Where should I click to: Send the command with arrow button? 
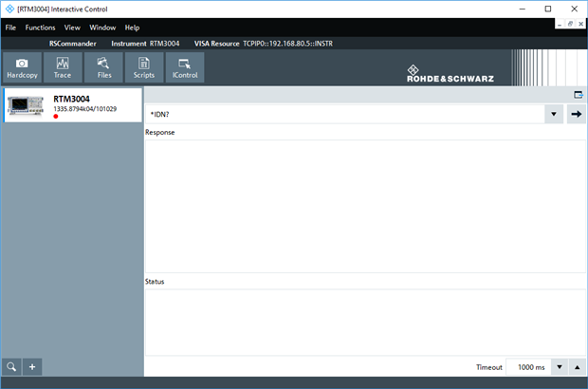[x=576, y=114]
